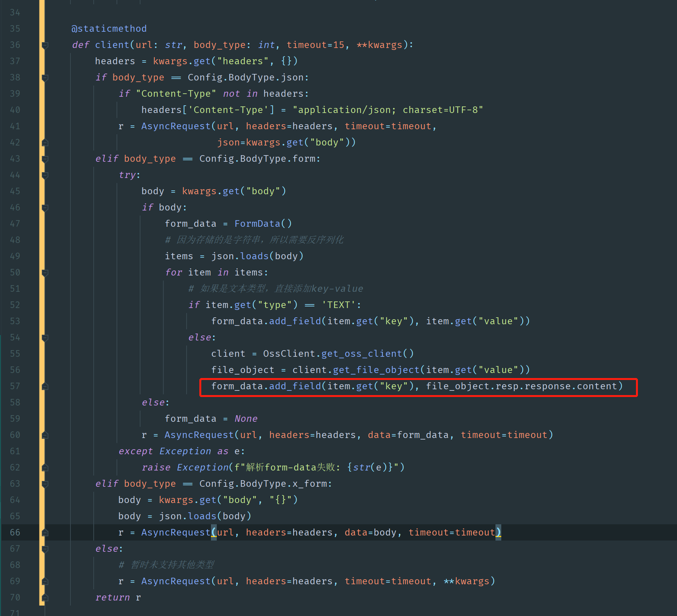Fold the try block on line 44
Viewport: 677px width, 616px height.
pos(45,175)
